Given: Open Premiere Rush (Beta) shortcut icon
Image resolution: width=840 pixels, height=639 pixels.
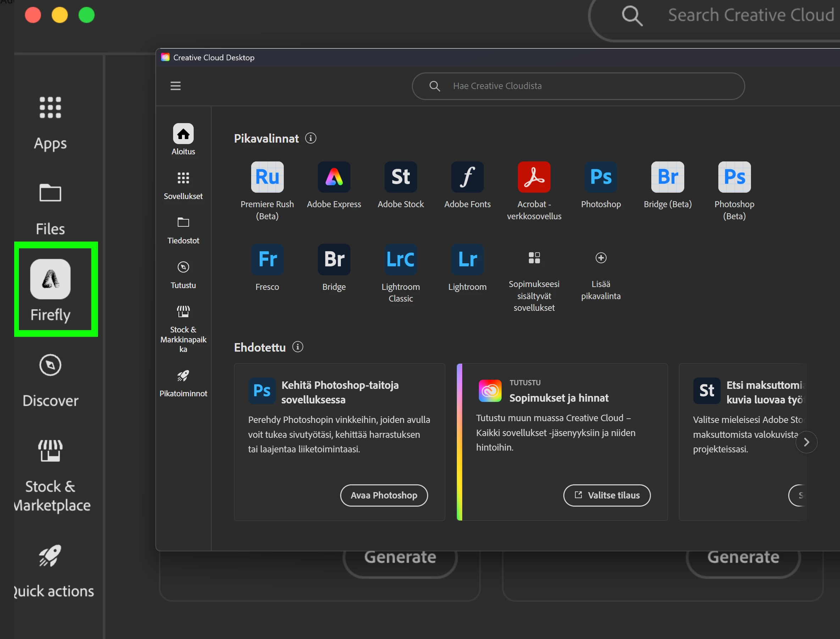Looking at the screenshot, I should (x=267, y=177).
